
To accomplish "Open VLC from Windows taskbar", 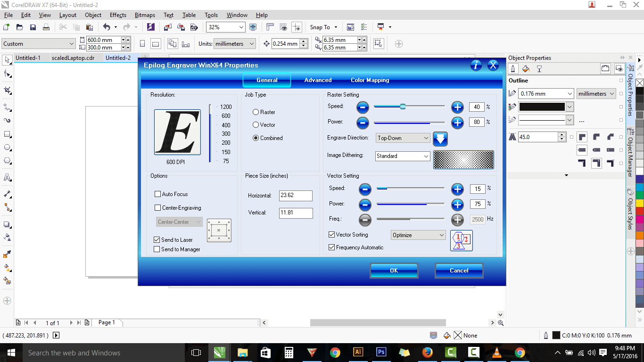I will pos(497,353).
